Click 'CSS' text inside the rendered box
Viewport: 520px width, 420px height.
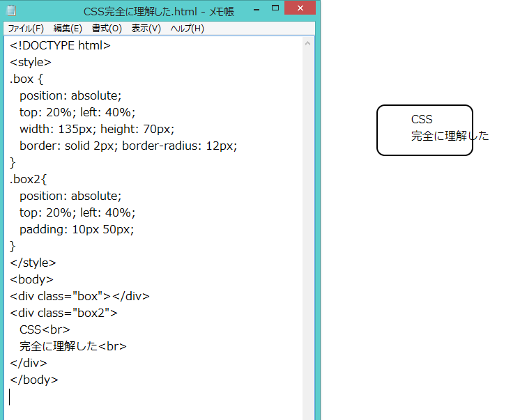point(422,119)
